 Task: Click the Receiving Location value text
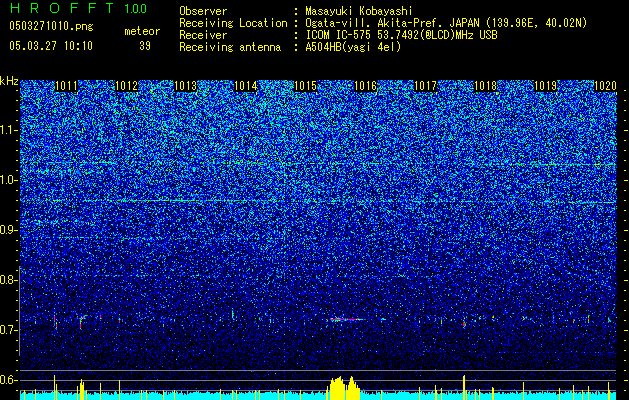coord(446,23)
